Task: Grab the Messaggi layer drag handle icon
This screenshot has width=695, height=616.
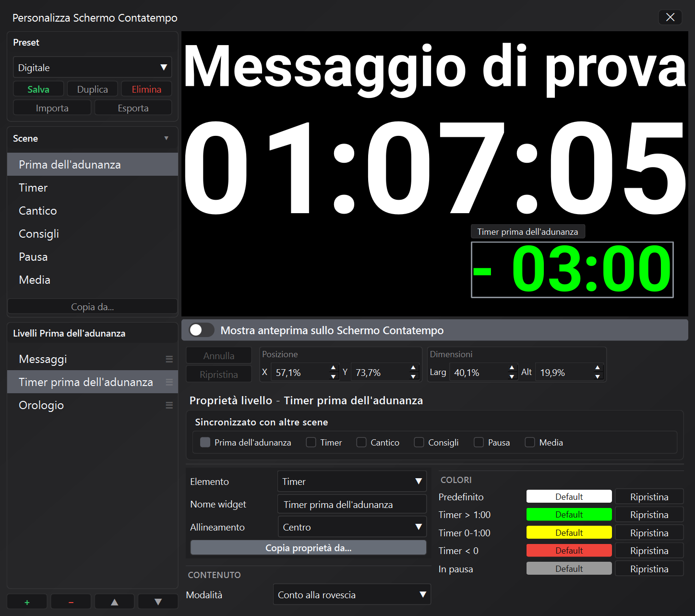Action: pos(169,359)
